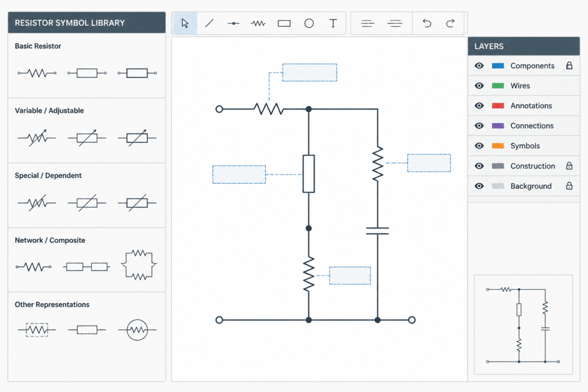
Task: Choose the dashed-box resistor representation
Action: click(x=37, y=330)
